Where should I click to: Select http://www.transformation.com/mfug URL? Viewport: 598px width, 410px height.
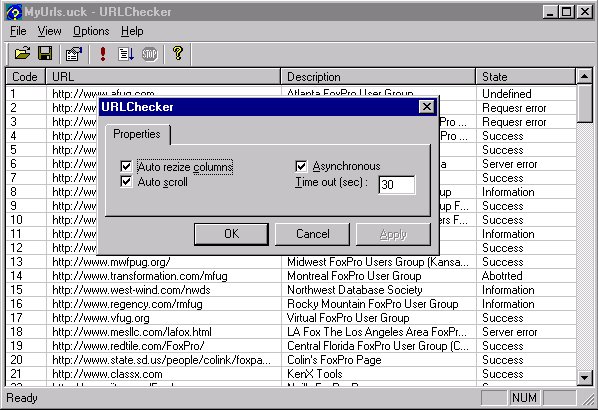[x=140, y=276]
